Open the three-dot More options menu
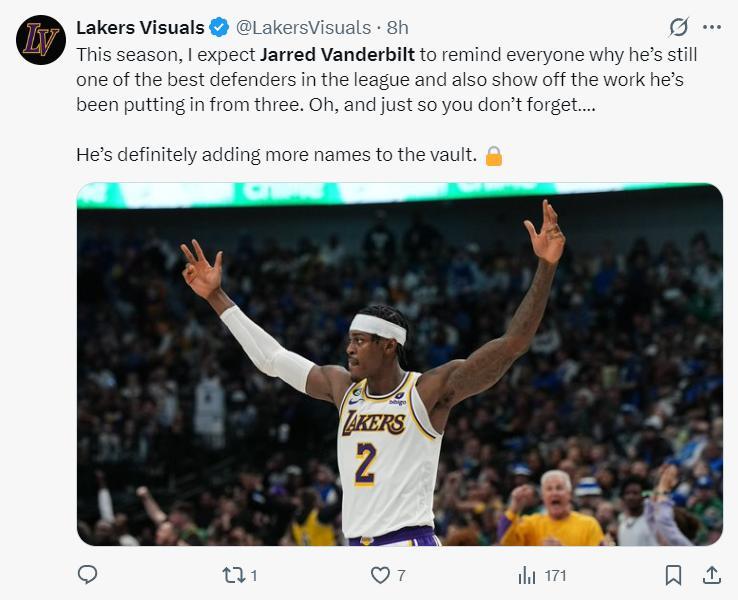 712,27
